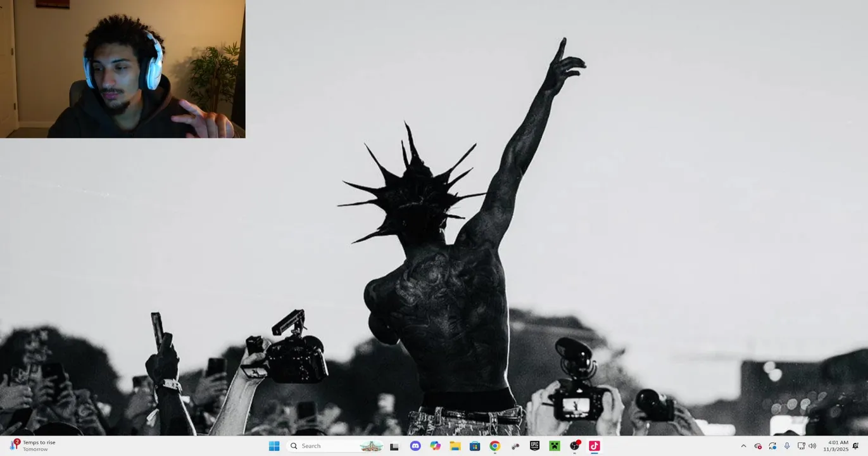
Task: Open the Windows Start menu
Action: (274, 446)
